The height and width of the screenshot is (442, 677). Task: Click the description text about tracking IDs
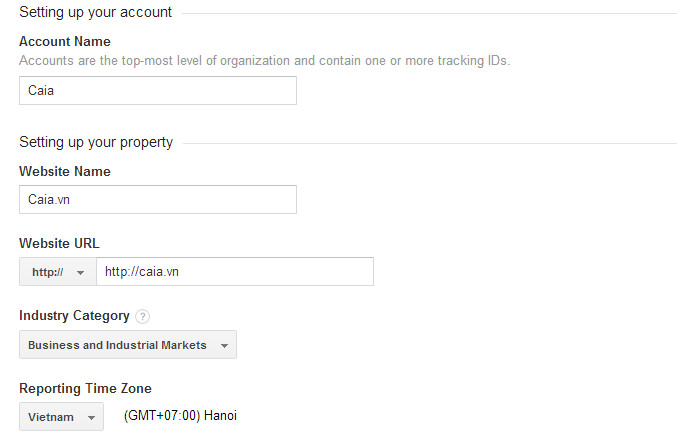click(265, 61)
